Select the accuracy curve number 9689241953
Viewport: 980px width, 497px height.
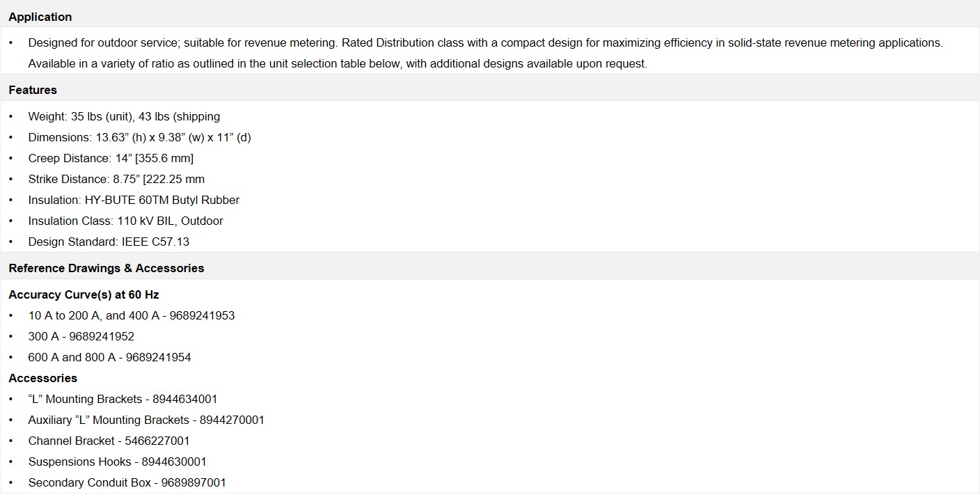point(203,315)
